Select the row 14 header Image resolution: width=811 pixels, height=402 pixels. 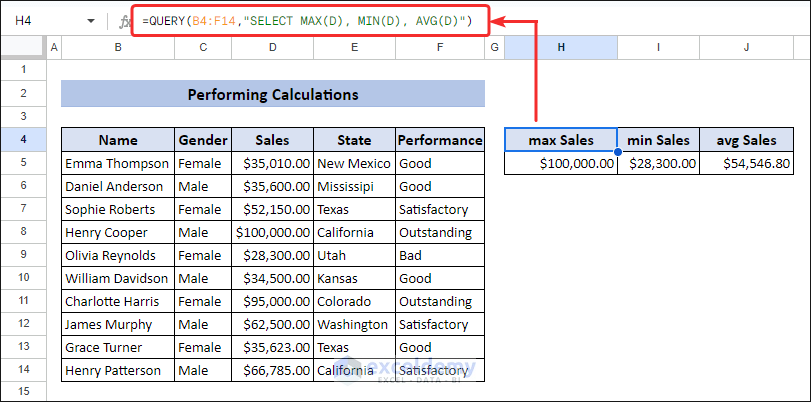tap(23, 370)
